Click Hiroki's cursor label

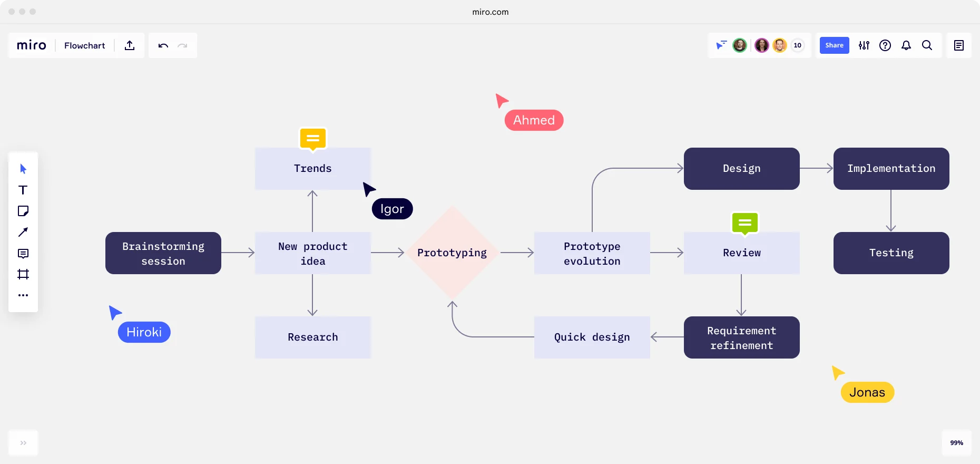tap(144, 332)
